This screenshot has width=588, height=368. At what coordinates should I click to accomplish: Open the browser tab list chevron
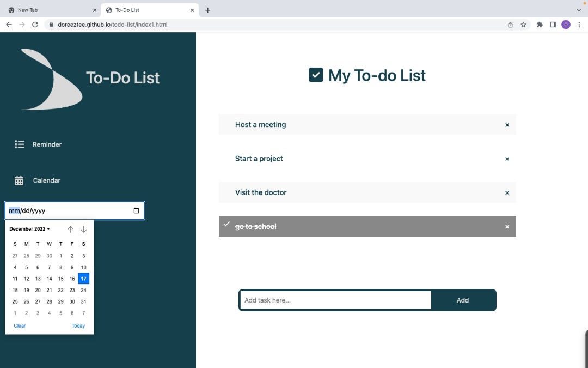579,9
